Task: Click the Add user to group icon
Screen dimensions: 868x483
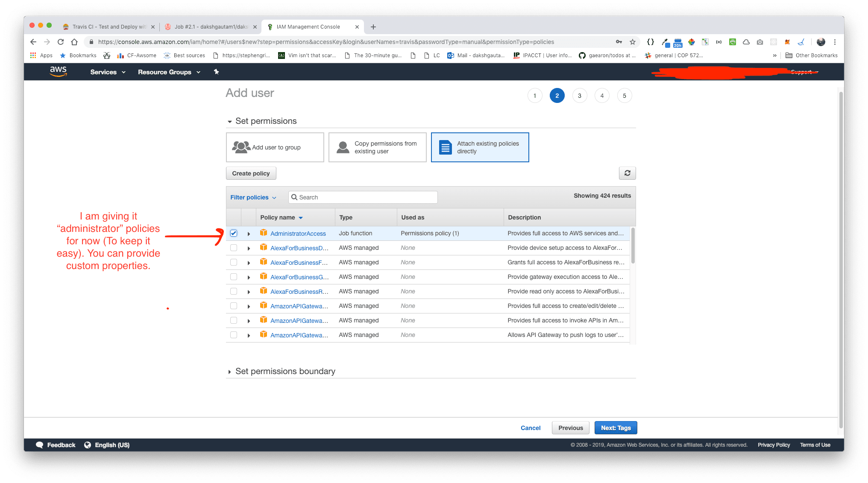Action: [x=241, y=147]
